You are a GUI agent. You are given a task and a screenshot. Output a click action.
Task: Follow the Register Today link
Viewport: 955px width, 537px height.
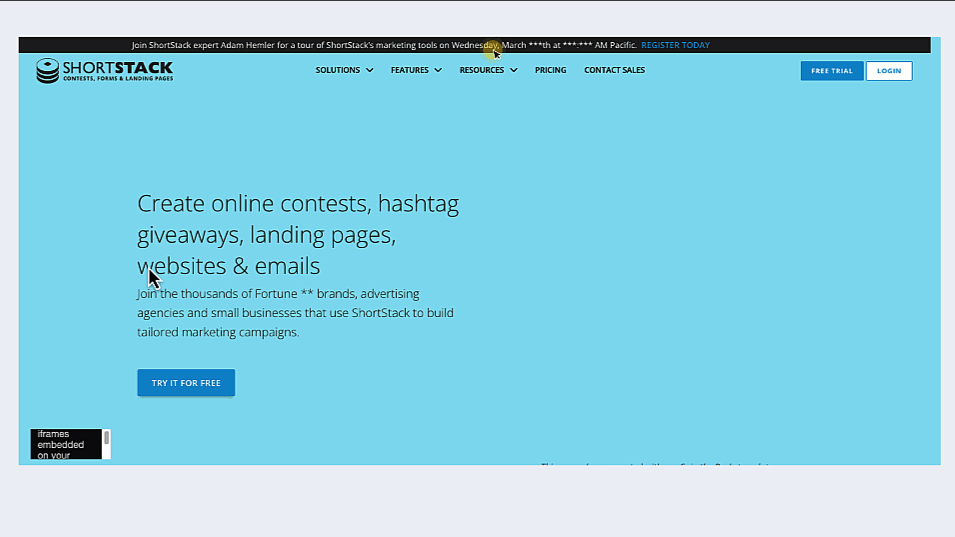coord(675,45)
